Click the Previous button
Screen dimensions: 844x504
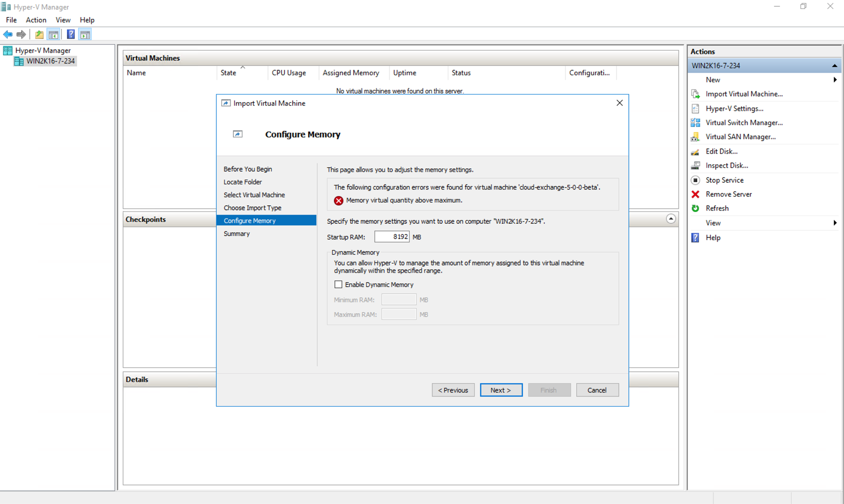tap(453, 390)
